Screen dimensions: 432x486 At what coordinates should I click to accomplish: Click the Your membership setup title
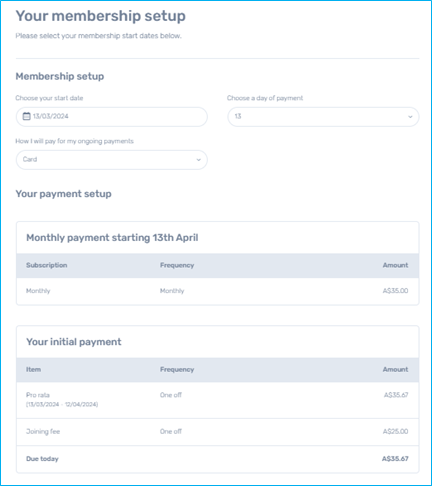point(100,16)
